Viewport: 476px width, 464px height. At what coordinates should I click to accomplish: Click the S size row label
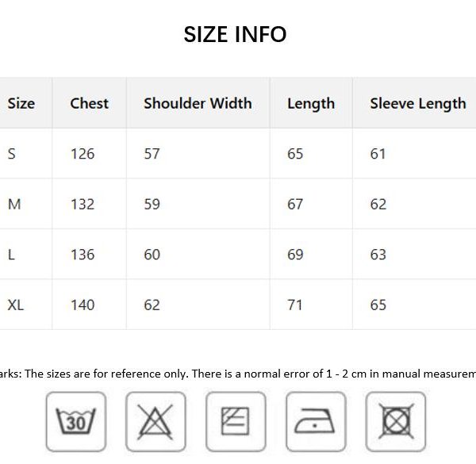[x=12, y=154]
